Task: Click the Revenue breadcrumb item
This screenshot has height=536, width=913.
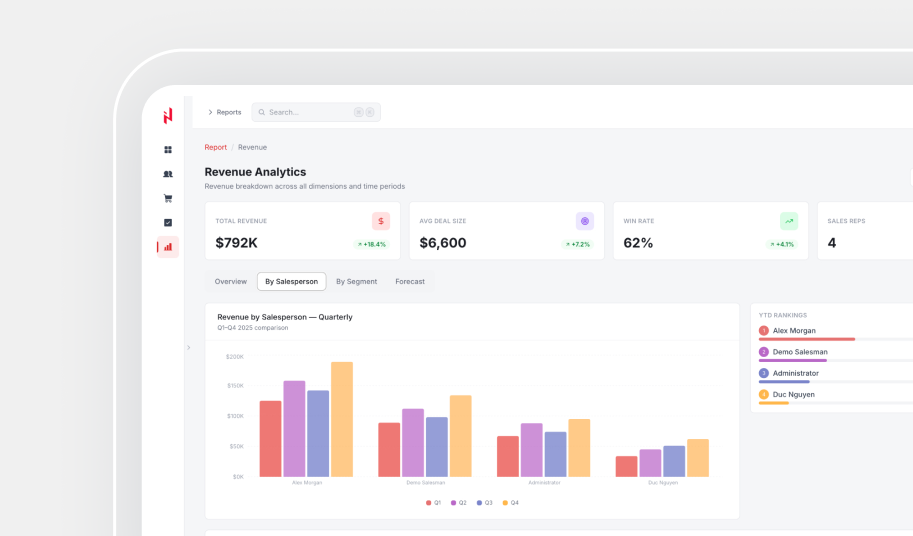Action: 252,147
